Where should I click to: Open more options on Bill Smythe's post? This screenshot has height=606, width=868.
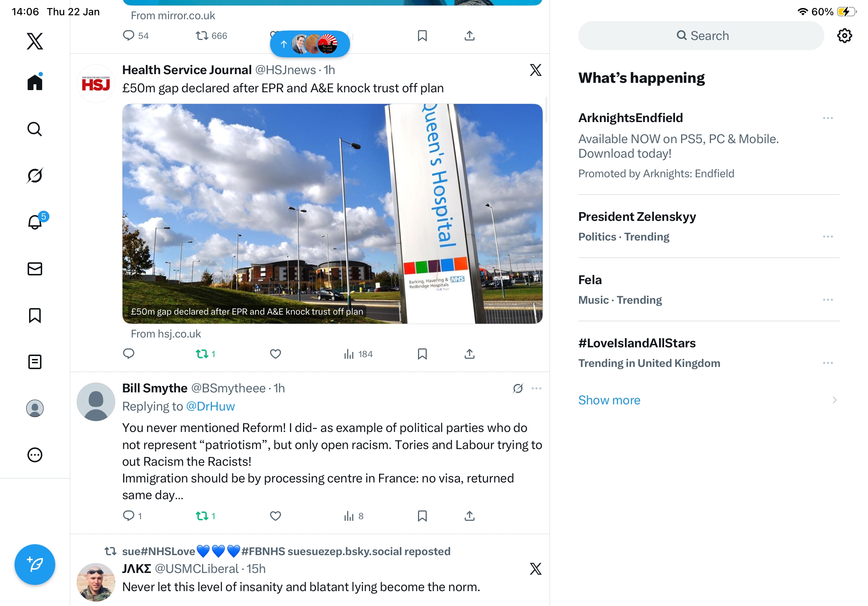tap(537, 388)
